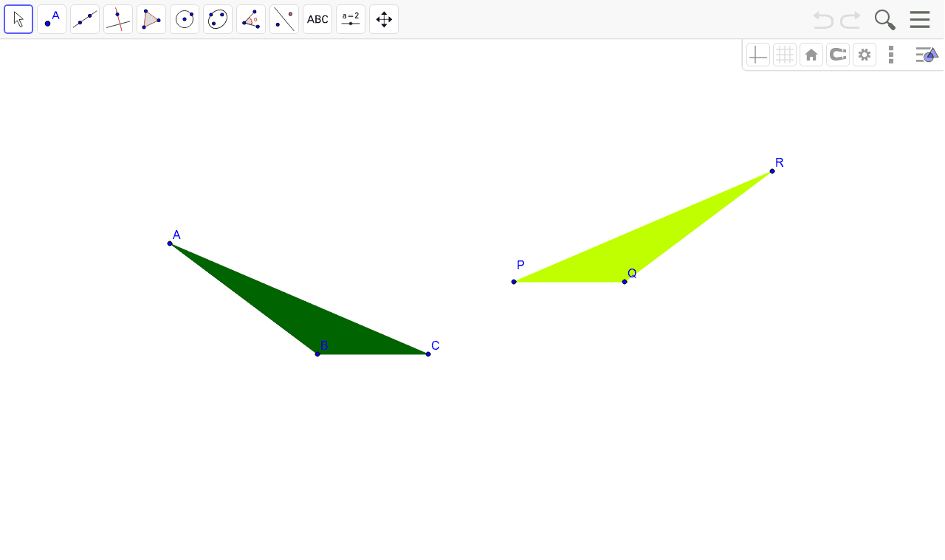This screenshot has width=945, height=560.
Task: Select the Reflect about Line tool
Action: point(284,19)
